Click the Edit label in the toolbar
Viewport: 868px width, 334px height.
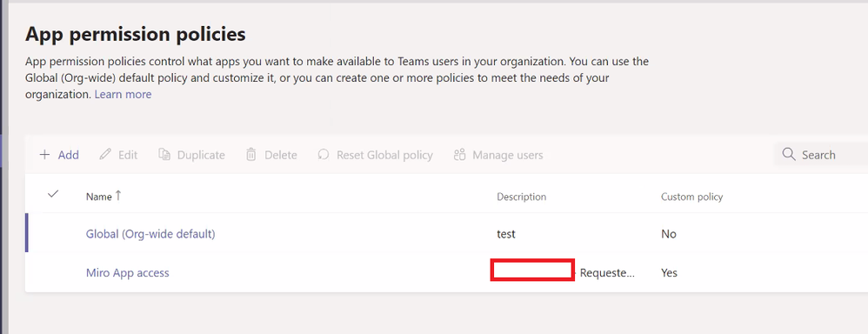click(x=128, y=155)
